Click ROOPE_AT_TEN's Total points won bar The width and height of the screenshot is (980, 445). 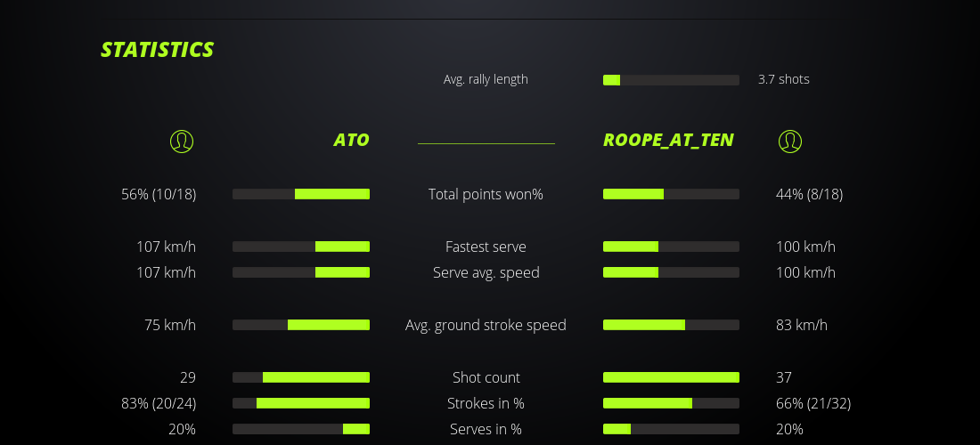(671, 194)
